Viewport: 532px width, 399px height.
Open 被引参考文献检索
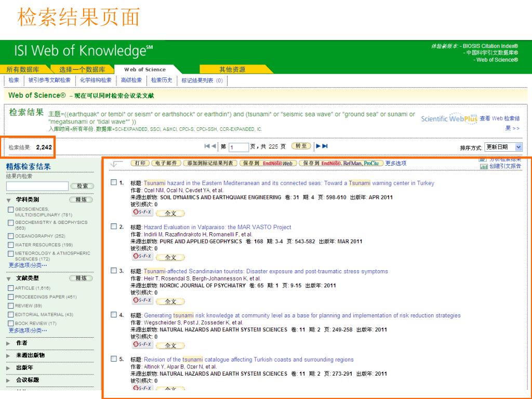[49, 80]
